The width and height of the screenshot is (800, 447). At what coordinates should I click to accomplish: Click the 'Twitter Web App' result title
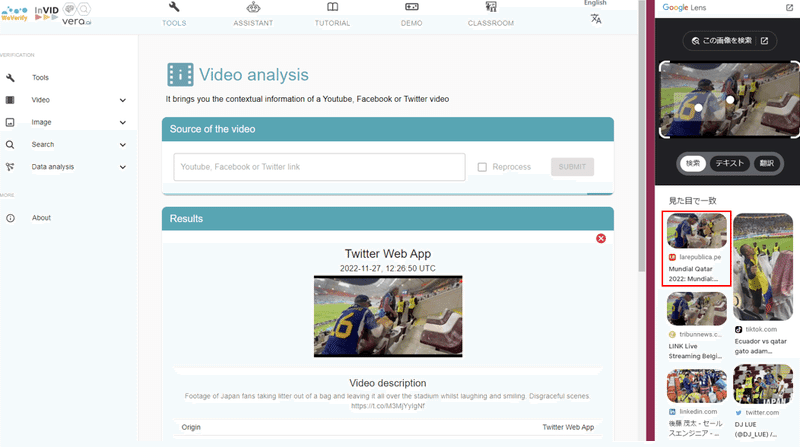point(388,254)
